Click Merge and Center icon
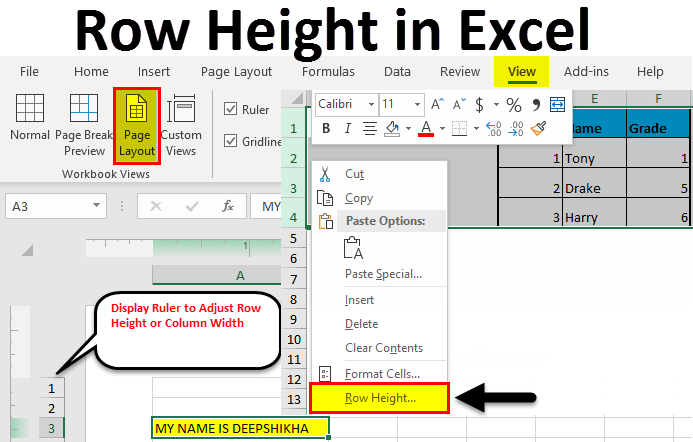 point(557,105)
